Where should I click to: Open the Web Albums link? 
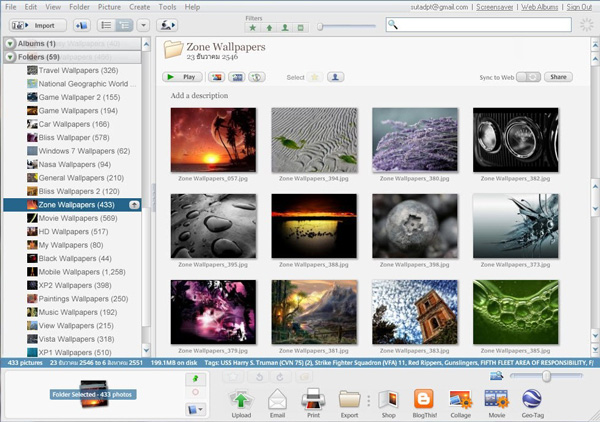point(540,7)
